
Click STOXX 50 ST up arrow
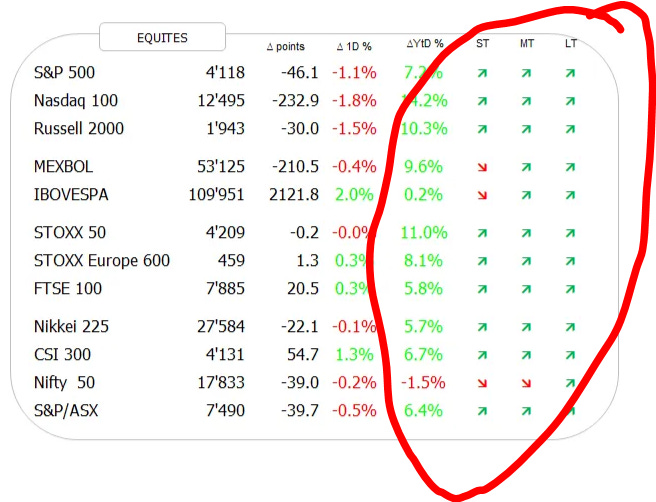(482, 233)
